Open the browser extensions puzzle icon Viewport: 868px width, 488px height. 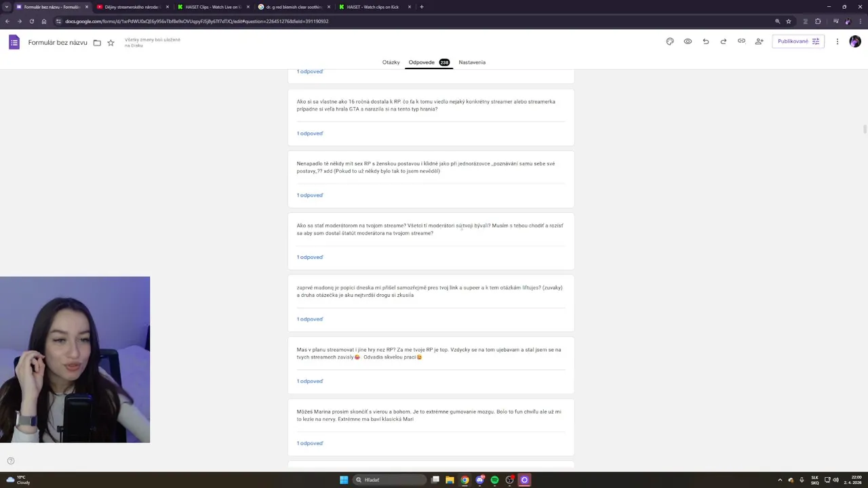pyautogui.click(x=818, y=21)
